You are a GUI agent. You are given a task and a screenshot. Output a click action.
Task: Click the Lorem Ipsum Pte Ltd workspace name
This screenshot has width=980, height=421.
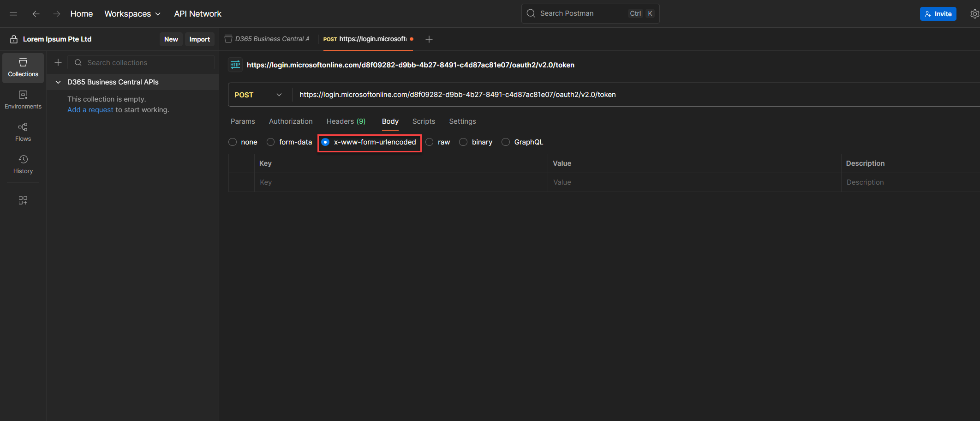coord(57,39)
